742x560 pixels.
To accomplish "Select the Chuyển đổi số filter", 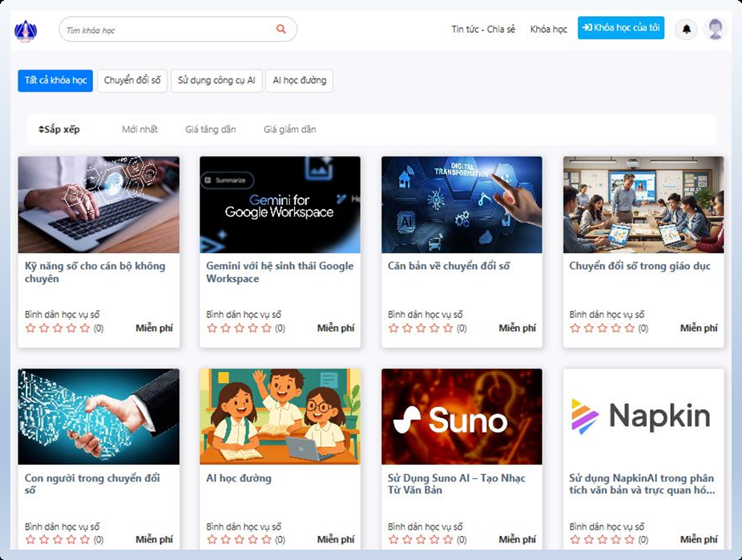I will (132, 80).
